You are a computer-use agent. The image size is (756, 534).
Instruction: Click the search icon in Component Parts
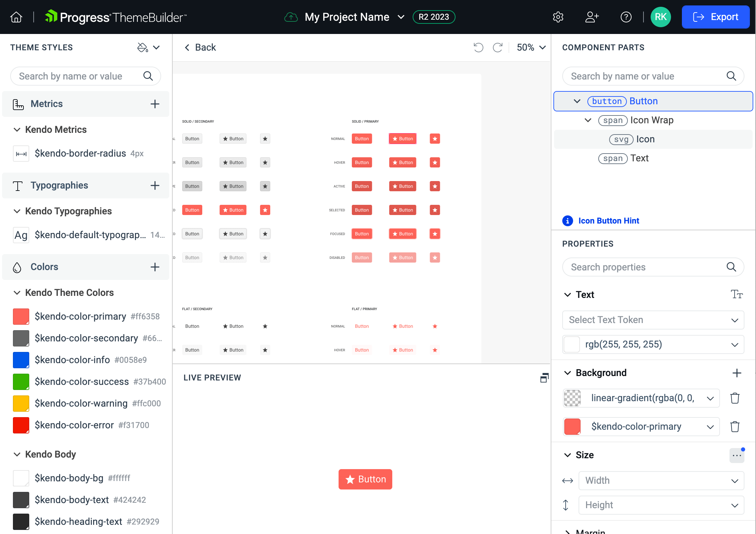tap(732, 76)
